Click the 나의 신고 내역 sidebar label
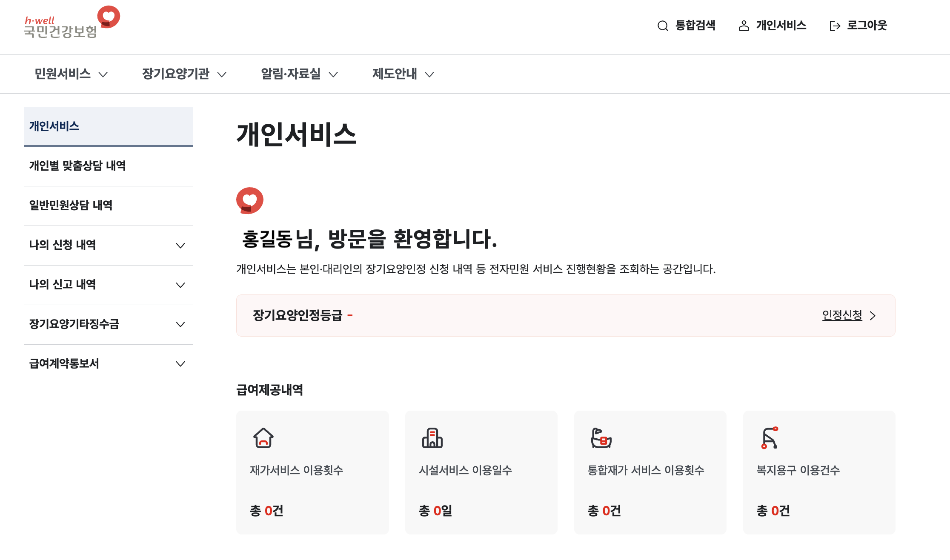Viewport: 950px width, 560px height. coord(63,285)
